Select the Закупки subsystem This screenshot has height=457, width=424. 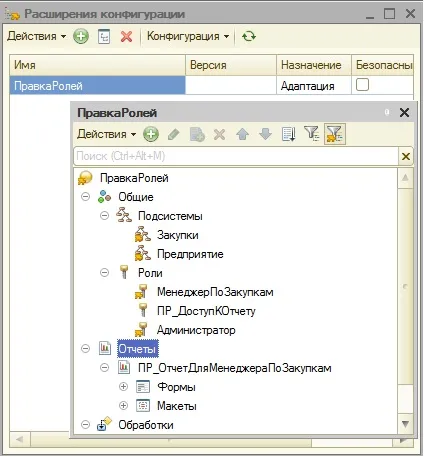tap(178, 235)
